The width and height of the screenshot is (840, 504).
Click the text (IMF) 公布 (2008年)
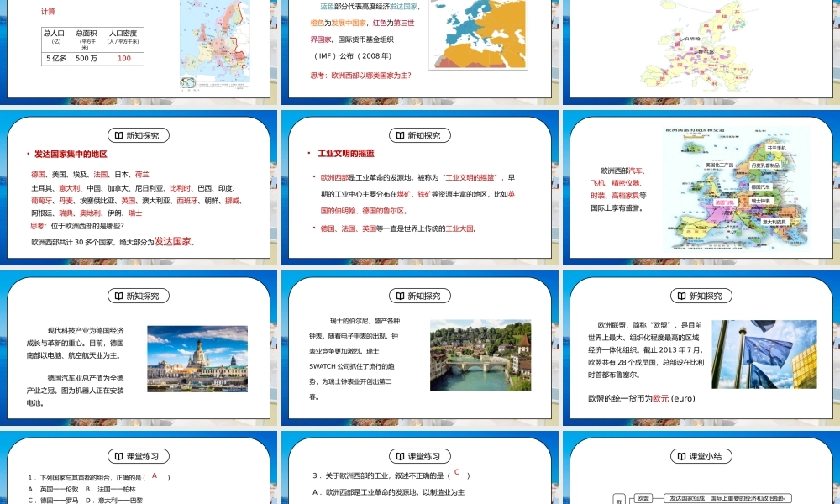353,55
